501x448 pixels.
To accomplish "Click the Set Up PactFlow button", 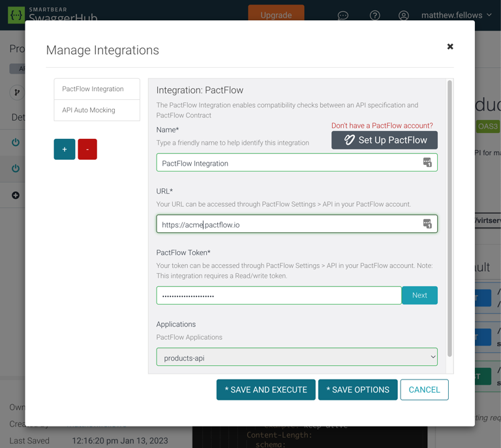I will [x=384, y=140].
